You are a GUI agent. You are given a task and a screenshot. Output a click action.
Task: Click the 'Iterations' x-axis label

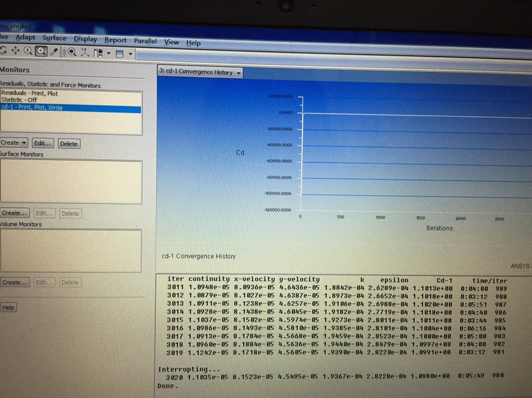click(x=439, y=228)
